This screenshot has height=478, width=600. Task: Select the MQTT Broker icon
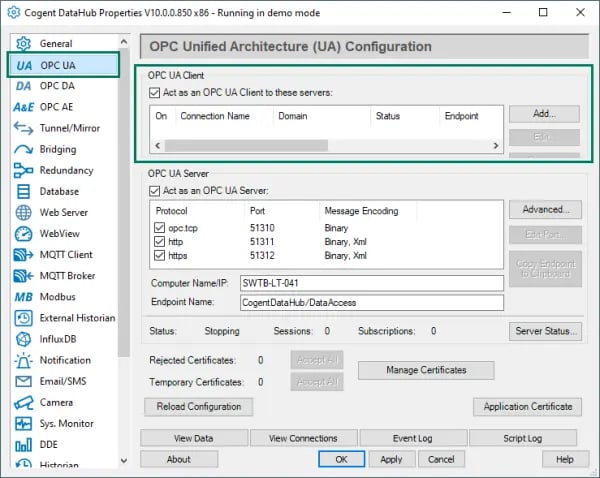click(x=23, y=276)
